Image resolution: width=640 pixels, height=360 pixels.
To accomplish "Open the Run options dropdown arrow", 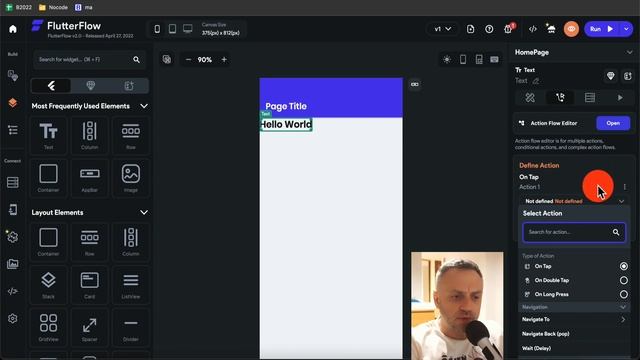I will pyautogui.click(x=626, y=29).
